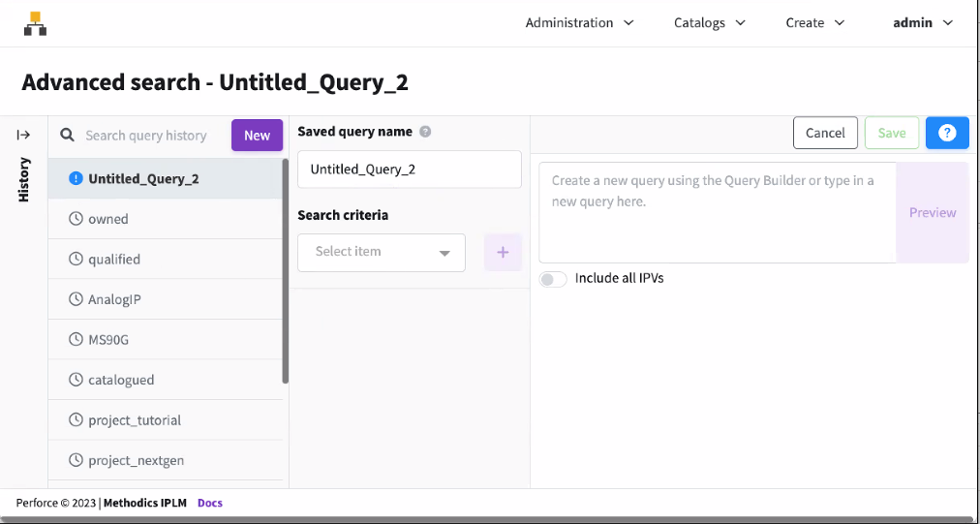Click the purple New query button
Viewport: 980px width, 524px height.
click(x=257, y=136)
